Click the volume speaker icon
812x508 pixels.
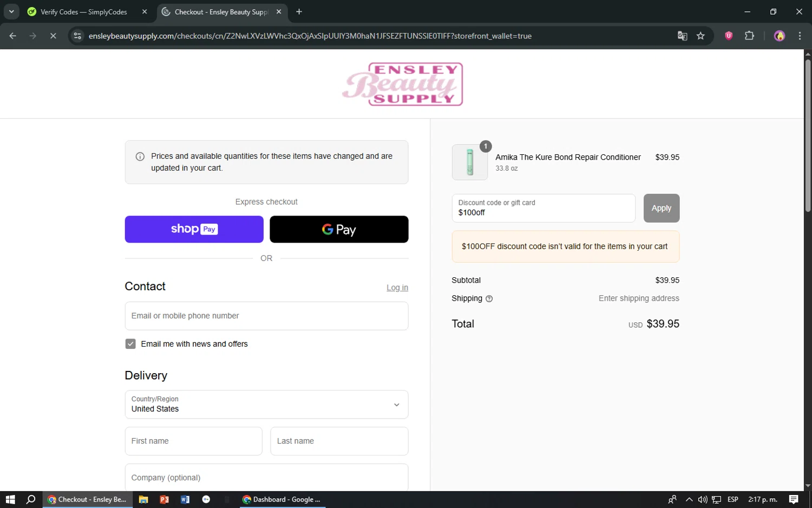pyautogui.click(x=703, y=499)
